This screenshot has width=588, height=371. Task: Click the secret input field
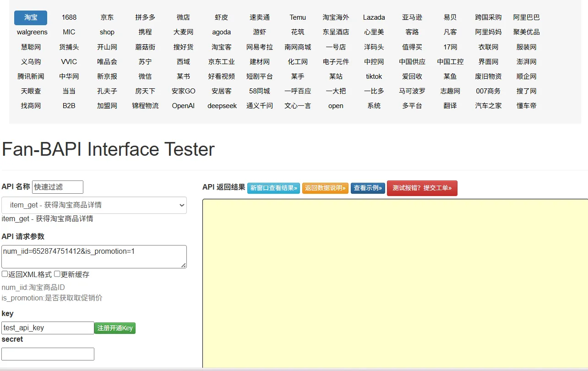click(48, 354)
